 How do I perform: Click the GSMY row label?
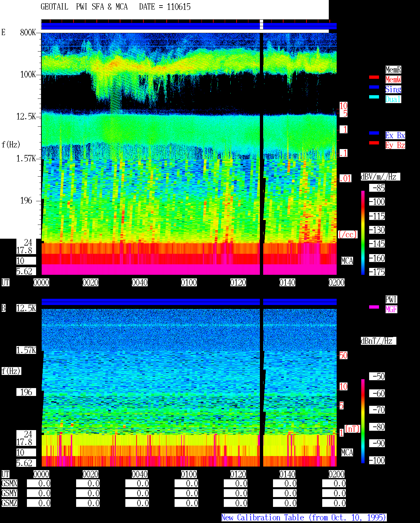tap(9, 493)
